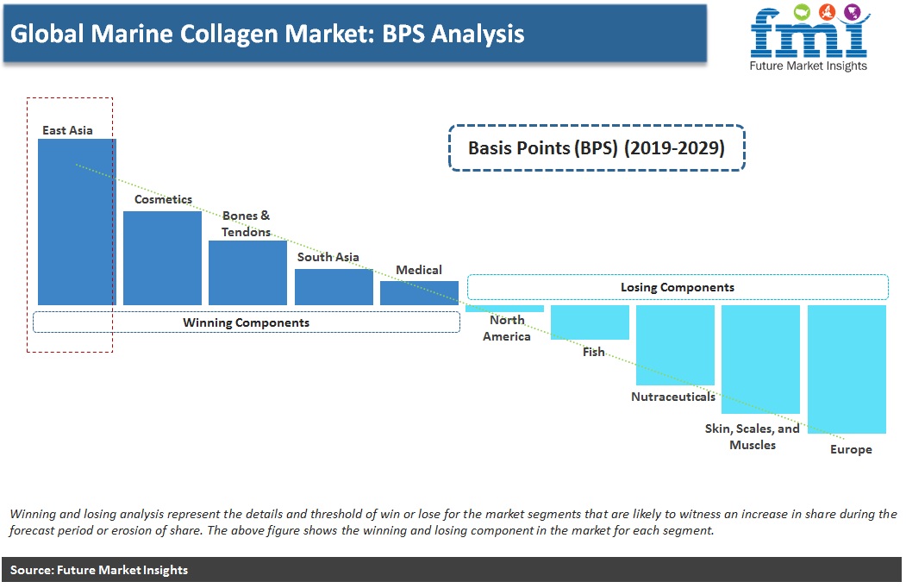Select the North America losing bar
Image resolution: width=906 pixels, height=588 pixels.
coord(504,309)
